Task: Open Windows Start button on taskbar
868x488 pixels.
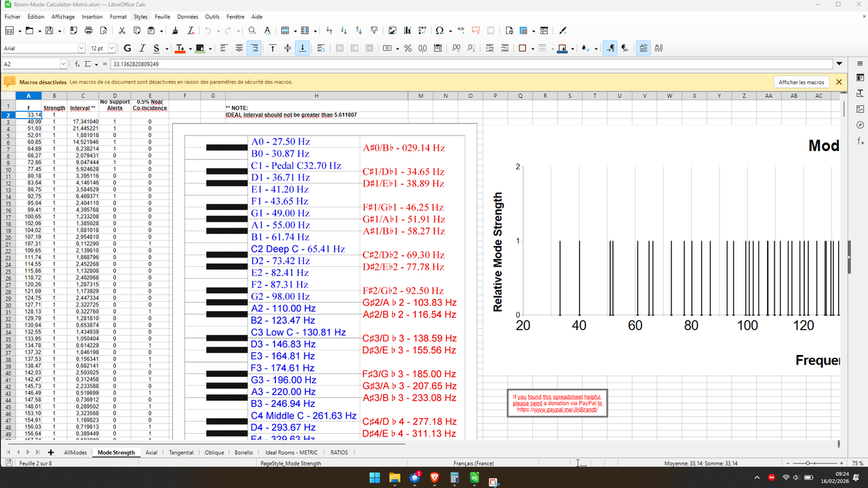Action: [x=374, y=478]
